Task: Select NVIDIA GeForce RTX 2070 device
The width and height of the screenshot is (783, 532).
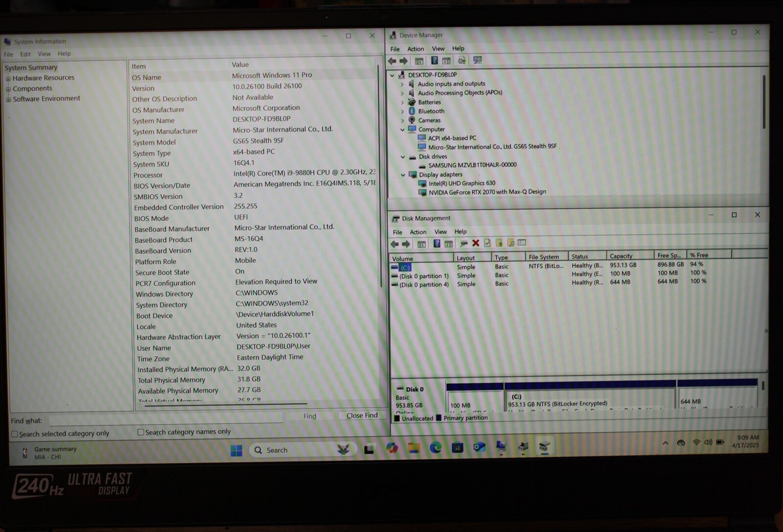Action: pos(487,192)
